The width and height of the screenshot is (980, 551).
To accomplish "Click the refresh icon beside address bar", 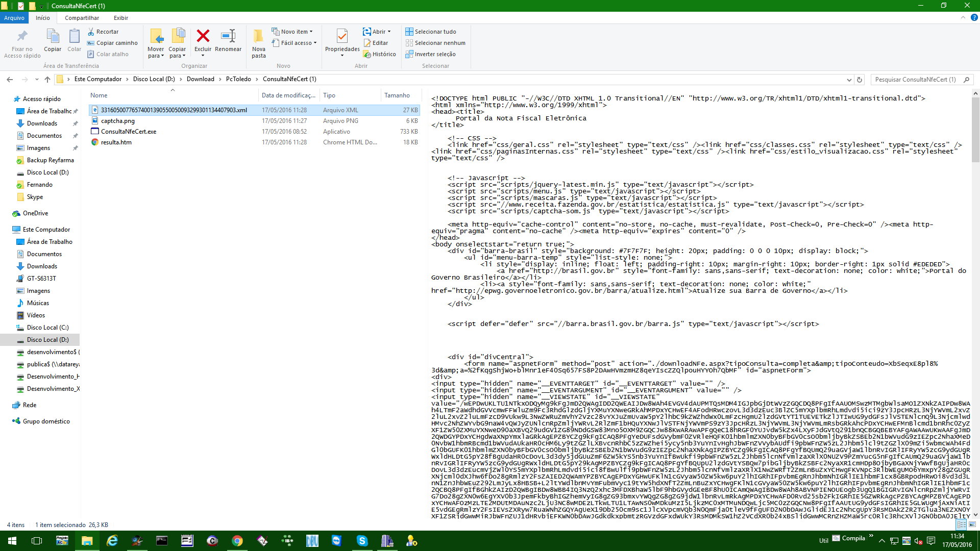I will tap(860, 80).
